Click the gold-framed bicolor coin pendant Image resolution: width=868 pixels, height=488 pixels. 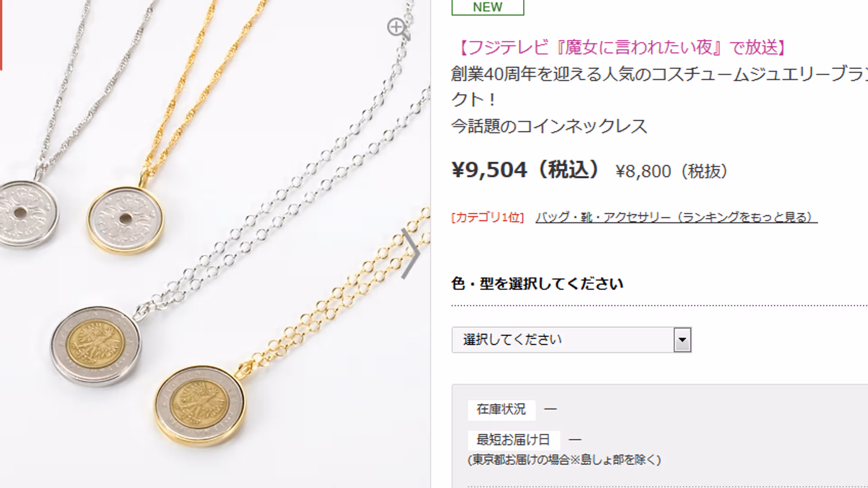199,404
